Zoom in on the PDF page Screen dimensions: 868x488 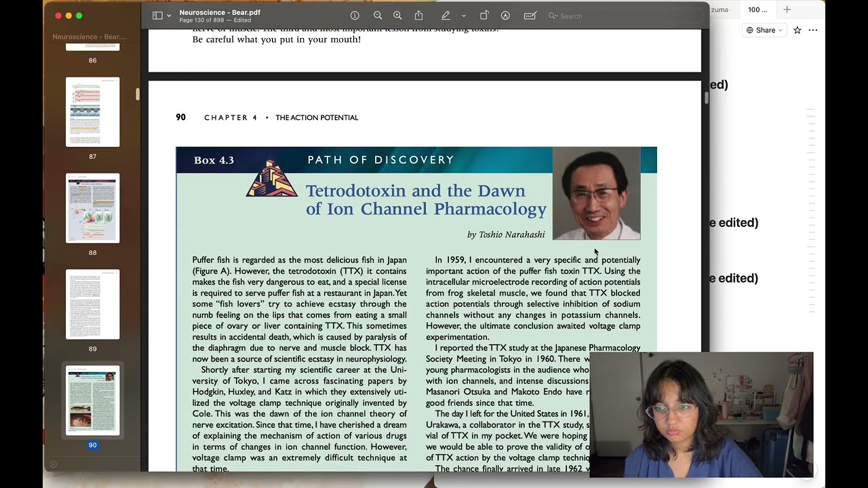[x=397, y=16]
